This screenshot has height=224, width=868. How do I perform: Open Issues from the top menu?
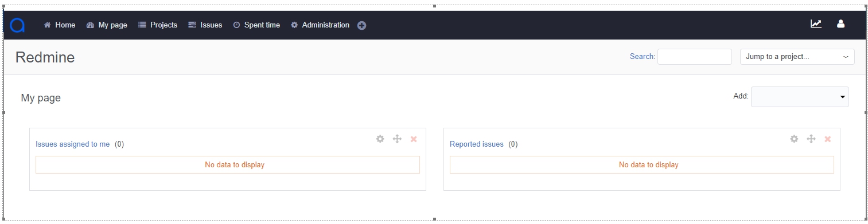(205, 25)
